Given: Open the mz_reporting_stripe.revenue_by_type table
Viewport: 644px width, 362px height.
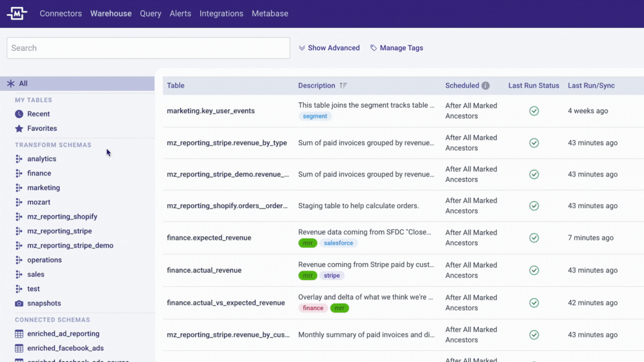Looking at the screenshot, I should coord(227,143).
